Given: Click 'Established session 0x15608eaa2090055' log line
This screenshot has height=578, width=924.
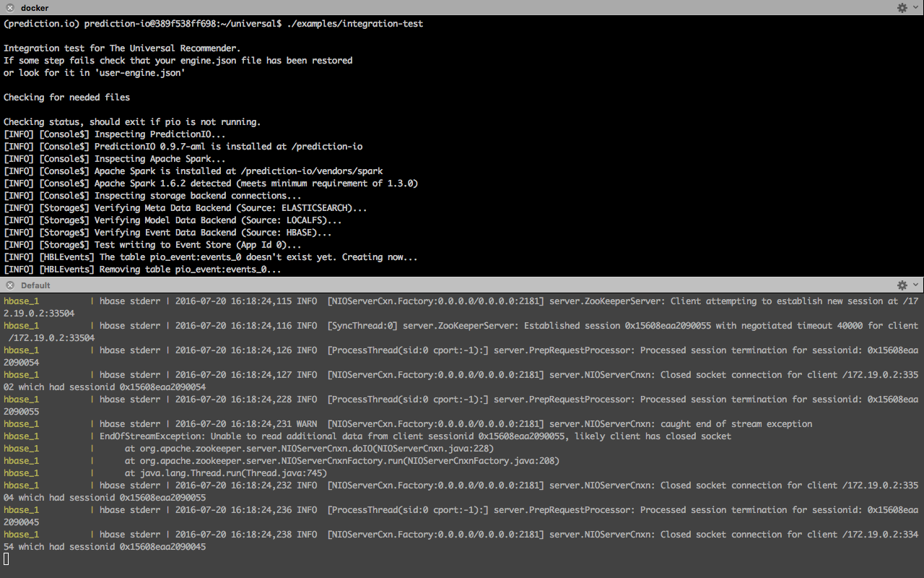Looking at the screenshot, I should pos(461,332).
